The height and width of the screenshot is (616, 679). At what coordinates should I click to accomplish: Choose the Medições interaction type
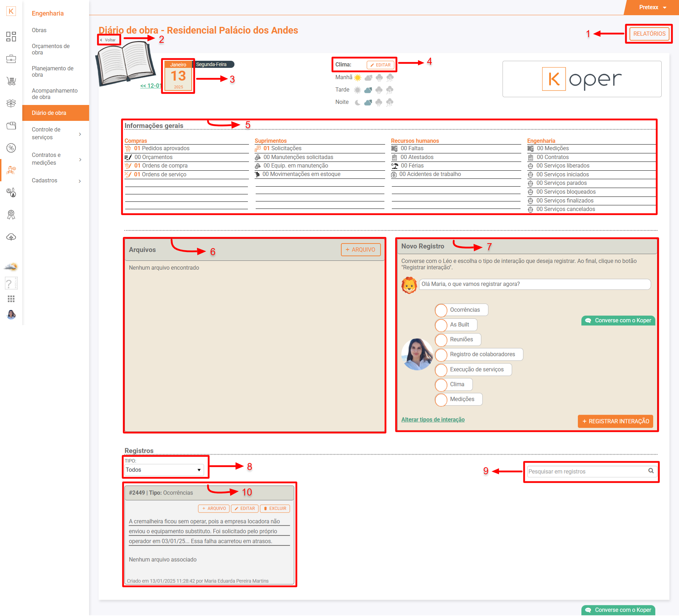441,399
